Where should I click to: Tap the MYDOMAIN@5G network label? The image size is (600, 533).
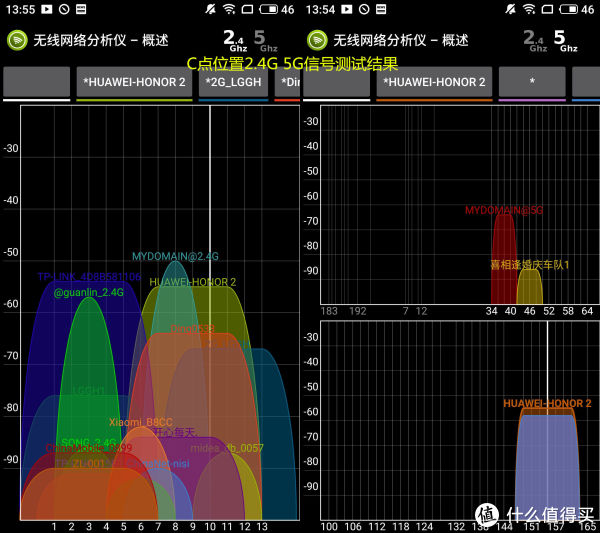coord(504,210)
